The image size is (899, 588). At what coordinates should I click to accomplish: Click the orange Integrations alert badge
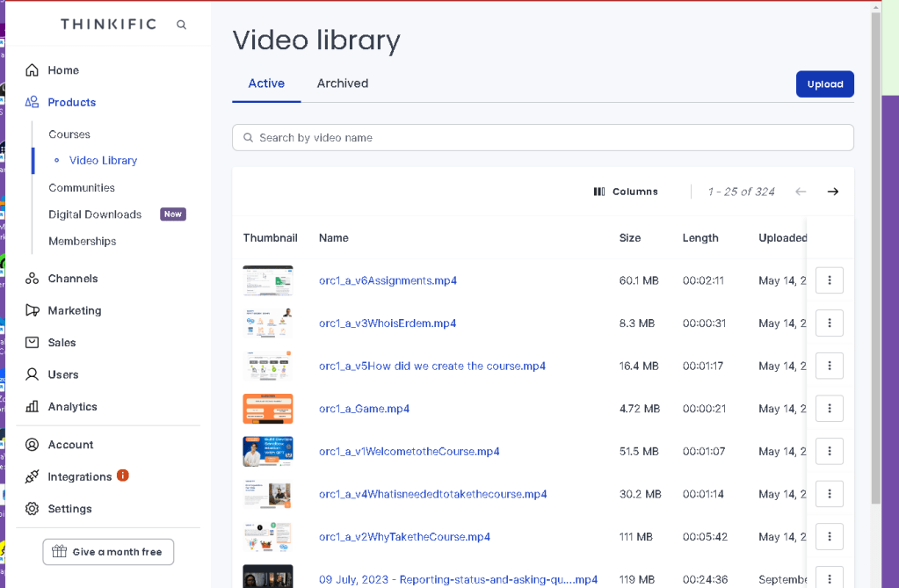click(x=123, y=475)
